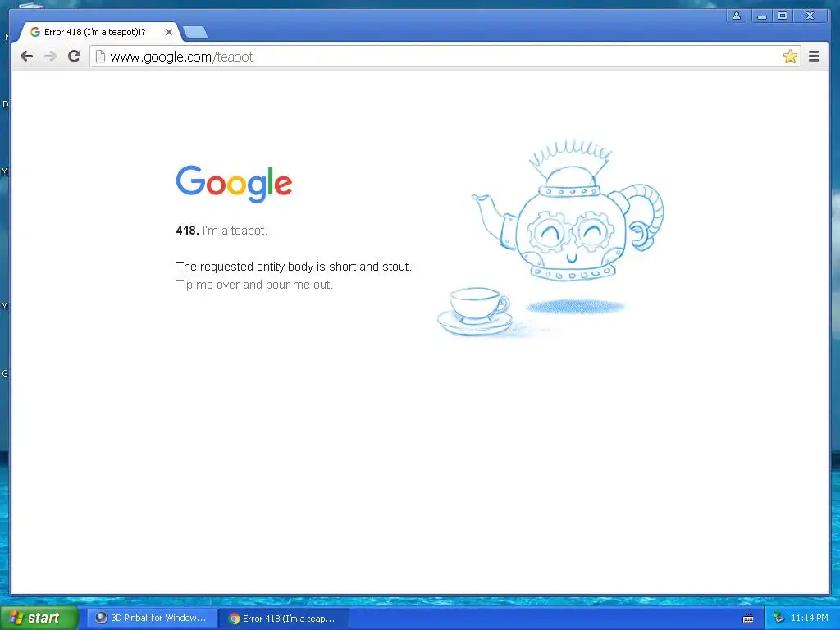
Task: Click 'Tip me over and pour me out.'
Action: tap(254, 285)
